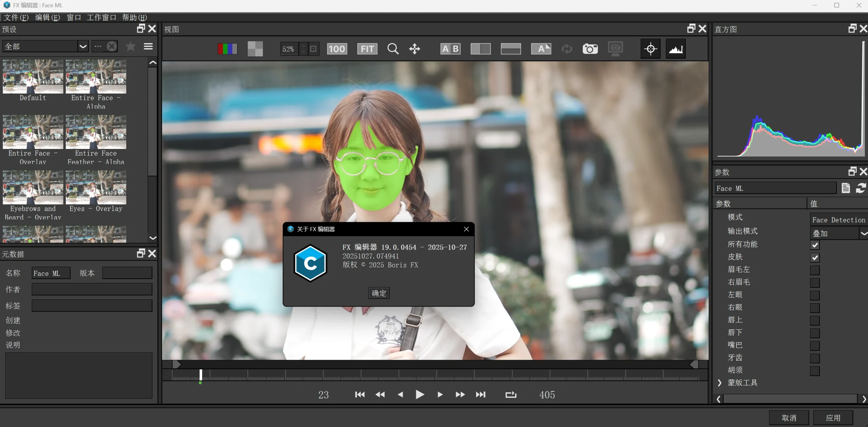Select the Eyes - Overlay preset thumbnail

coord(96,188)
